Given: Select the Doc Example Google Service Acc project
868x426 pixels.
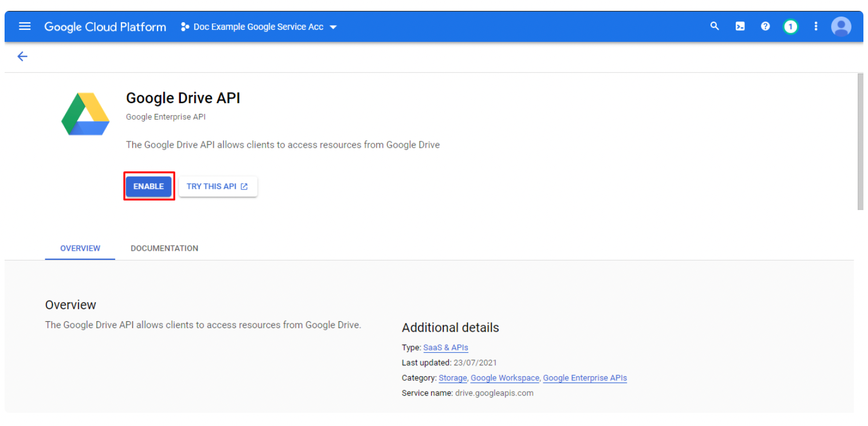Looking at the screenshot, I should click(x=258, y=27).
